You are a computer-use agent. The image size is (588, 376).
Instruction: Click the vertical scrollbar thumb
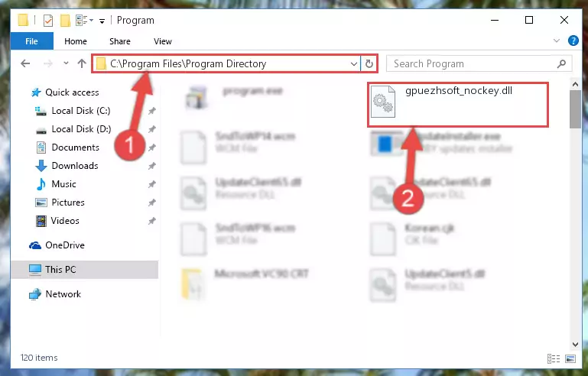[575, 109]
